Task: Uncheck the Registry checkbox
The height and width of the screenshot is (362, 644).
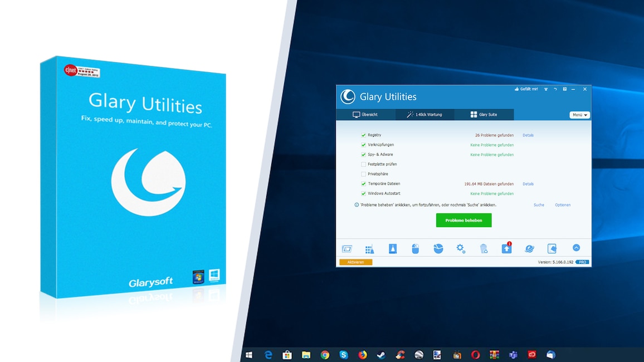Action: 363,135
